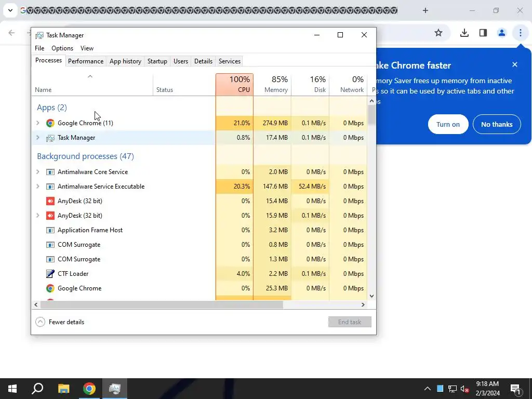Click Chrome icon on the taskbar
Screen dimensions: 532x399
pyautogui.click(x=89, y=389)
